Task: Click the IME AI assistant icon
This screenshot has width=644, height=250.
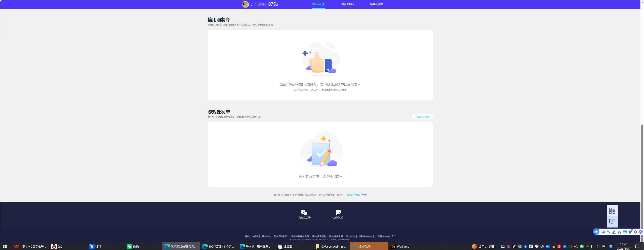Action: coord(641,232)
